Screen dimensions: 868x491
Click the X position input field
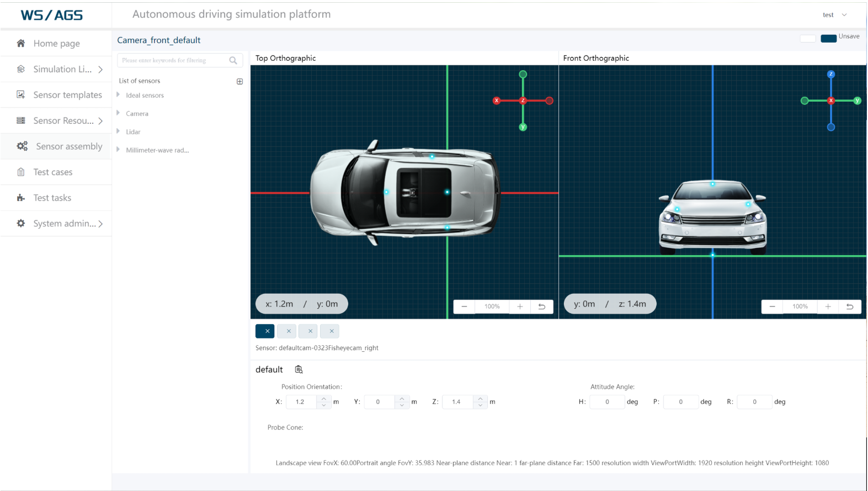[x=302, y=402]
